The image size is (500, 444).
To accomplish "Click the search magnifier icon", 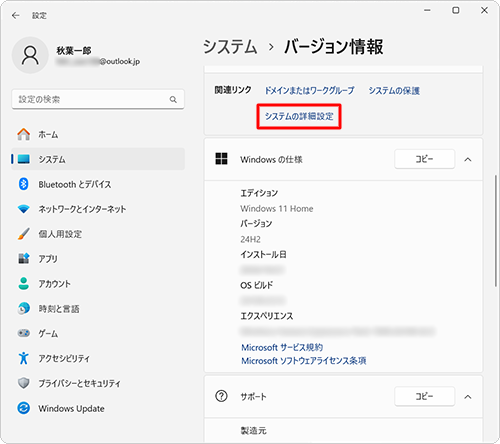I will tap(173, 99).
